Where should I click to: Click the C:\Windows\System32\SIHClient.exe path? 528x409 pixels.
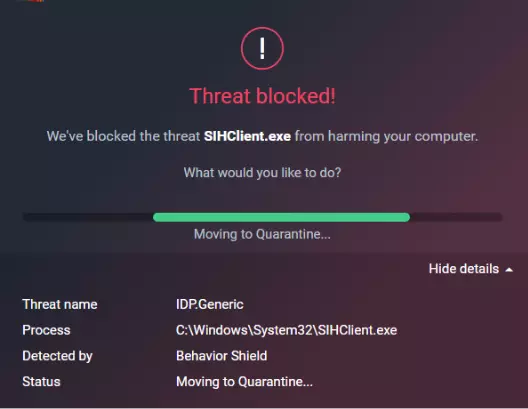coord(286,330)
